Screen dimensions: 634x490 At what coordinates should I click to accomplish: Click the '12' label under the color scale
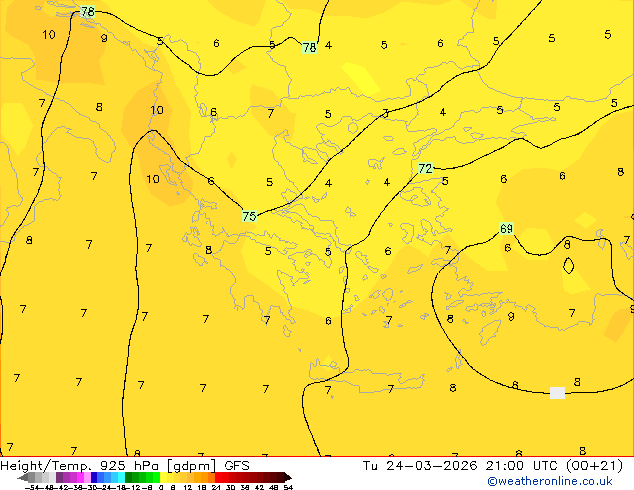coord(188,487)
